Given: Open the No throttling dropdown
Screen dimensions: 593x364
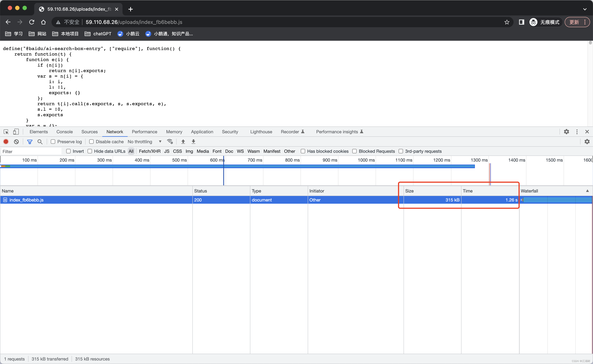Looking at the screenshot, I should point(145,142).
